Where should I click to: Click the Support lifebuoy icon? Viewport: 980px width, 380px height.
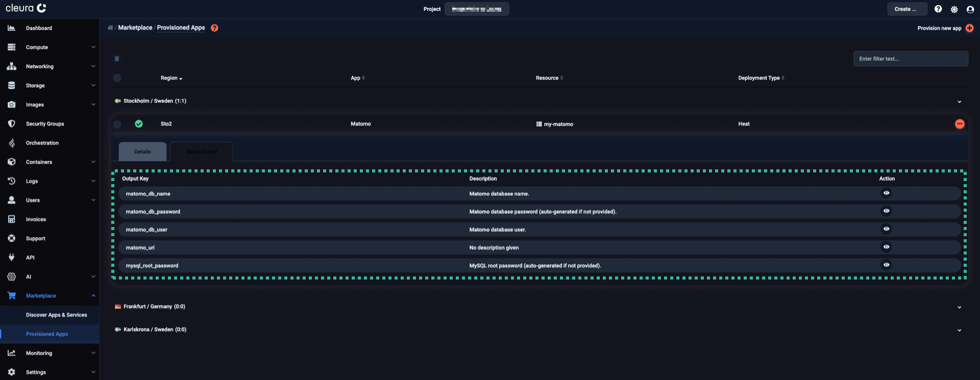click(11, 238)
